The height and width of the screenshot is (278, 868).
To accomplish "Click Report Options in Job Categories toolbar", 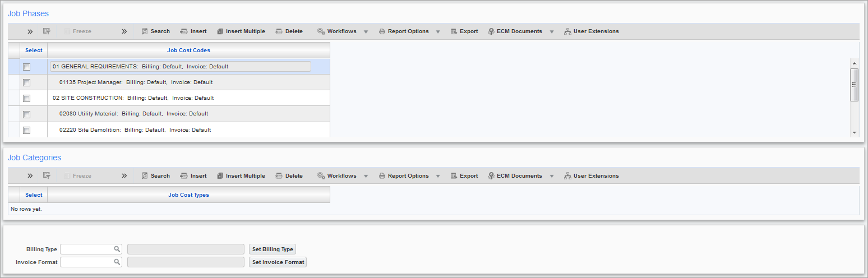I will [x=404, y=176].
